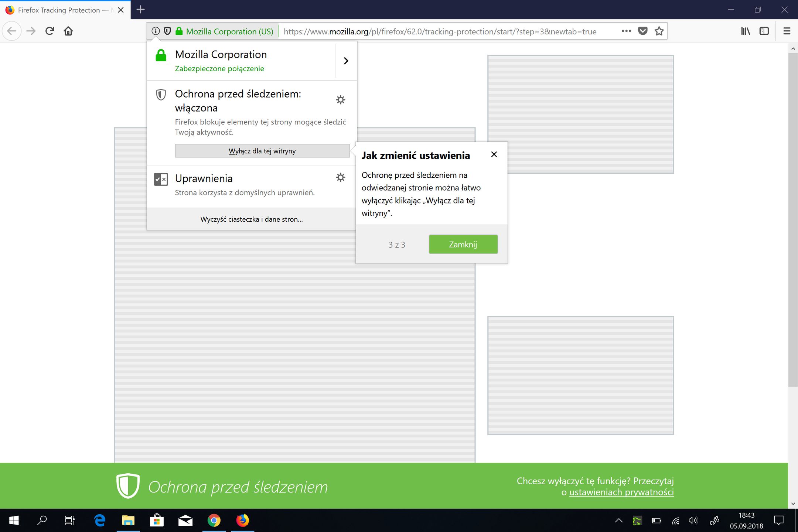The height and width of the screenshot is (532, 798).
Task: Disable tracking protection with 'Wyłącz dla tej witryny'
Action: 262,151
